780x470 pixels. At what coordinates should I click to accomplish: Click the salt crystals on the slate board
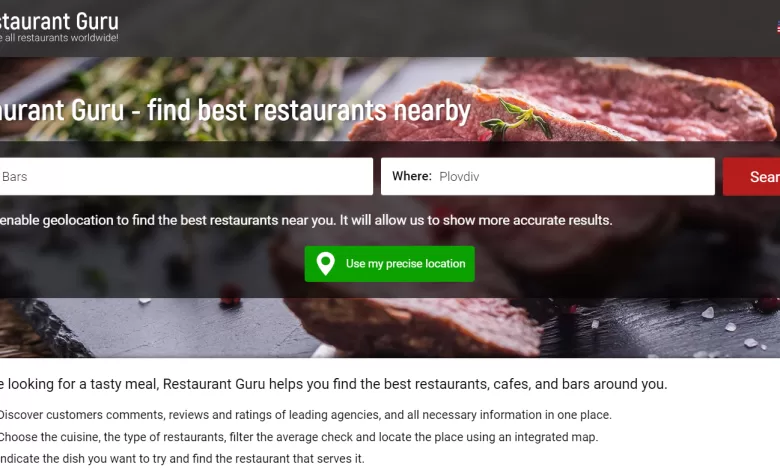point(731,328)
